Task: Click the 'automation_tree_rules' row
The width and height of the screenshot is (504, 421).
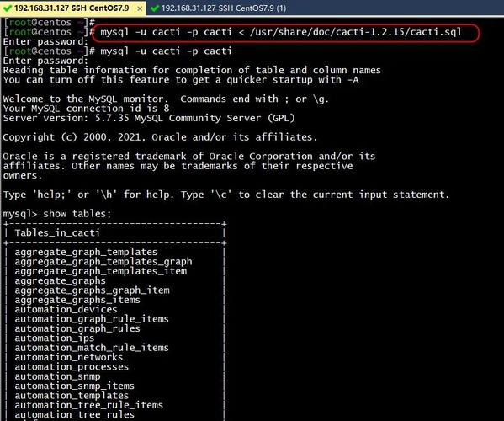Action: [74, 415]
